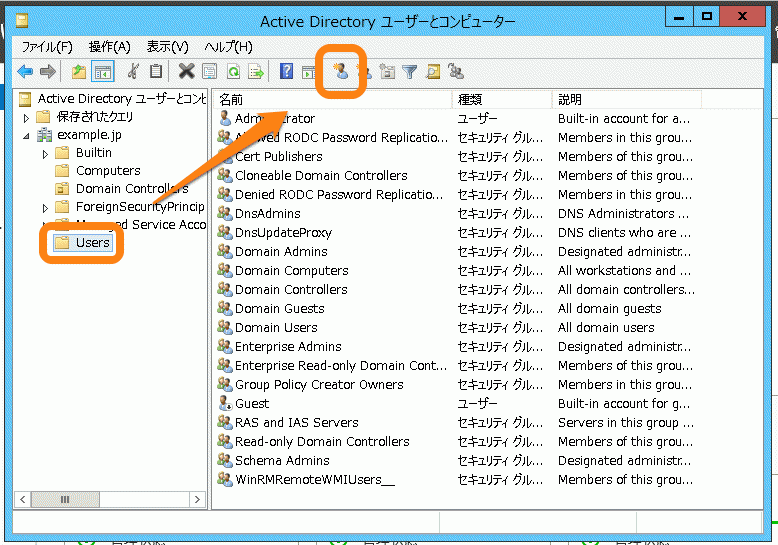778x545 pixels.
Task: Click the tree pane scroll-right arrow
Action: pos(197,499)
